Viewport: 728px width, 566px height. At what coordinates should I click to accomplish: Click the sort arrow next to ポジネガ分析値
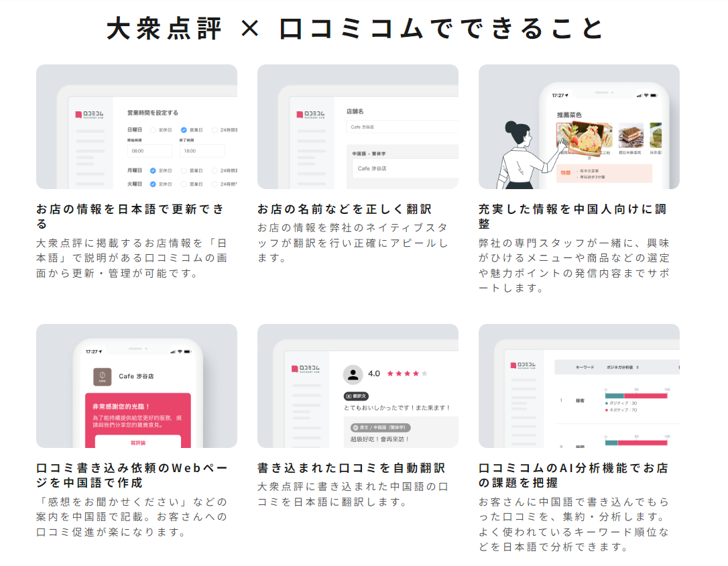tap(638, 367)
